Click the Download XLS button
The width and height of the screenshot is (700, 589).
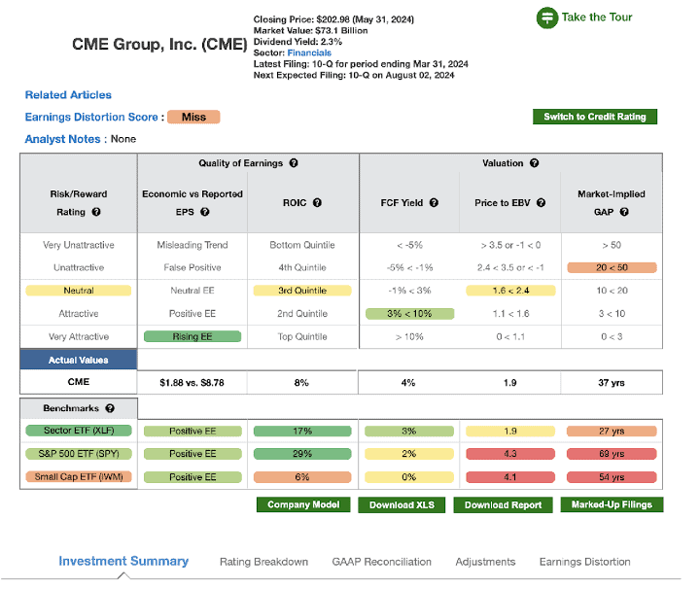tap(402, 505)
